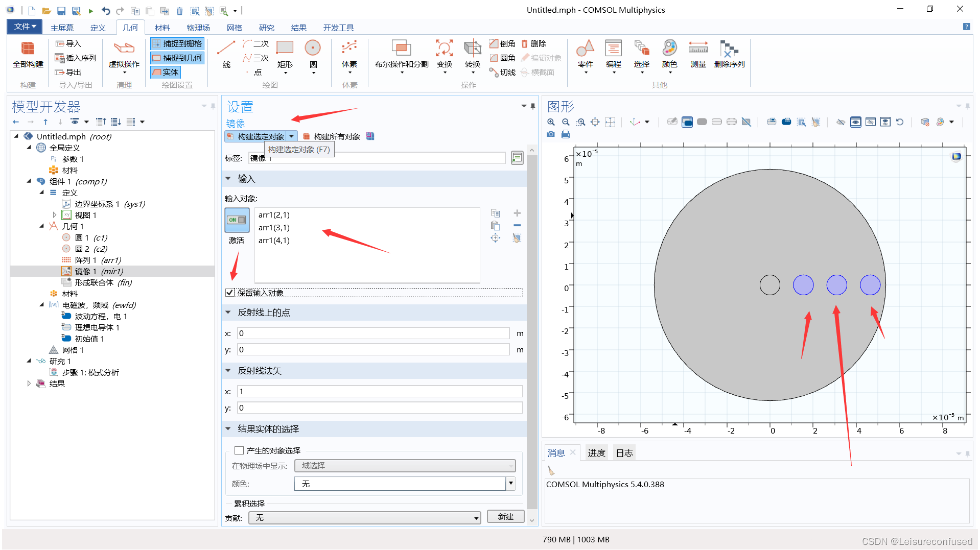Viewport: 980px width, 550px height.
Task: Select the 圆 (Circle) tool
Action: (x=313, y=57)
